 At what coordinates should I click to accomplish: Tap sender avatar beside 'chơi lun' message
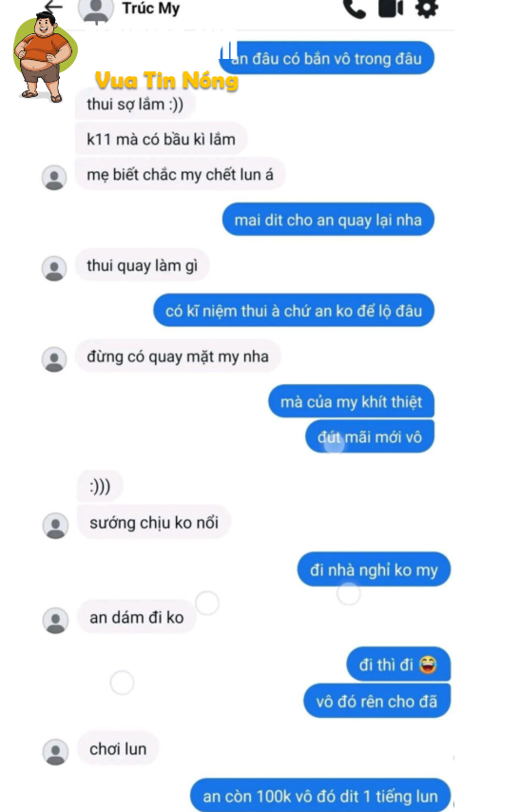pos(55,752)
